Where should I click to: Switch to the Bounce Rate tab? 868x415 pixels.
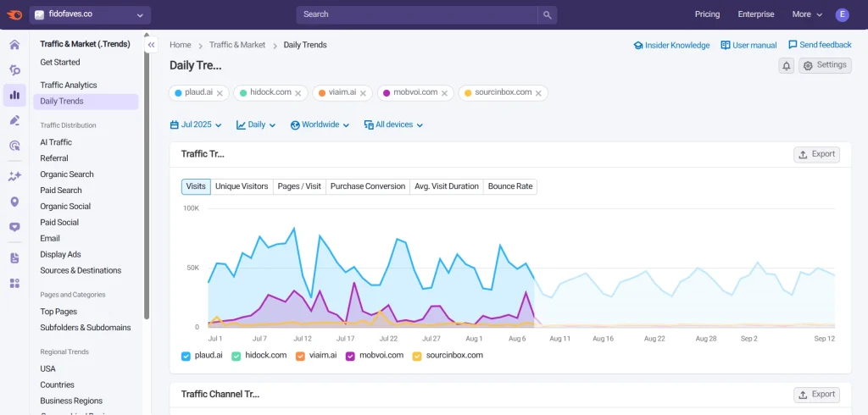[510, 186]
